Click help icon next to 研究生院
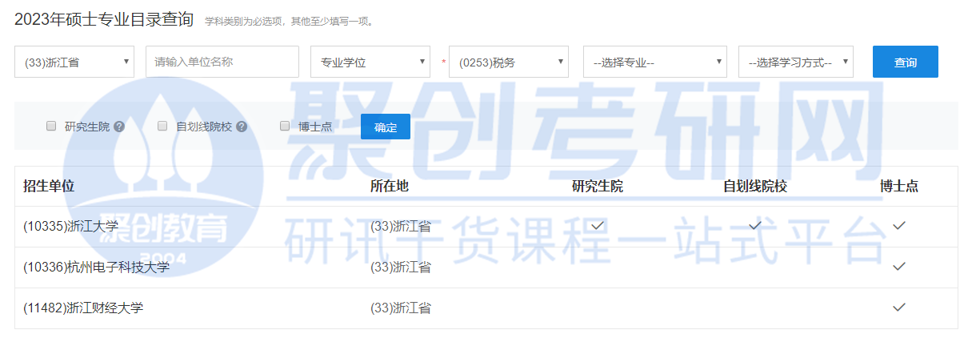980x346 pixels. coord(119,127)
